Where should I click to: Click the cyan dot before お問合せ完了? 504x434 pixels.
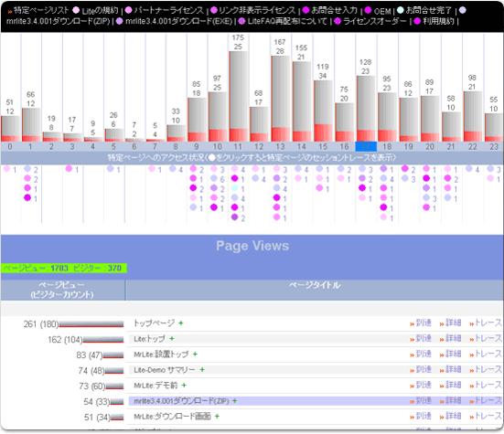click(x=400, y=10)
